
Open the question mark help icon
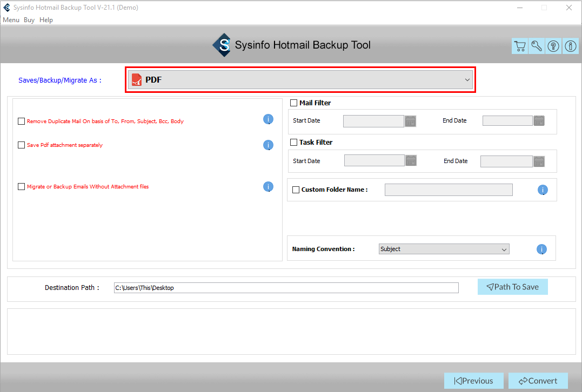click(553, 46)
